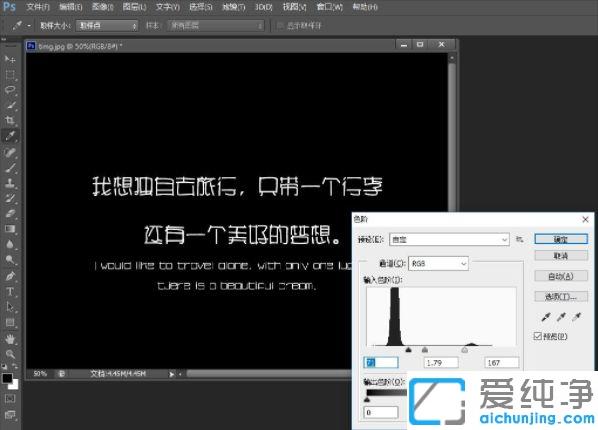Image resolution: width=598 pixels, height=430 pixels.
Task: Select the Lasso tool
Action: point(10,90)
